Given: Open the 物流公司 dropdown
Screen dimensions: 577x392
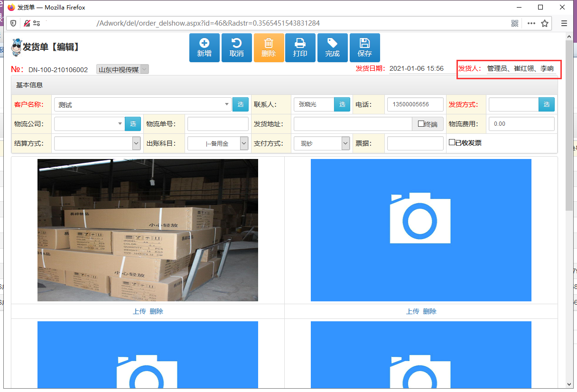Looking at the screenshot, I should tap(90, 124).
